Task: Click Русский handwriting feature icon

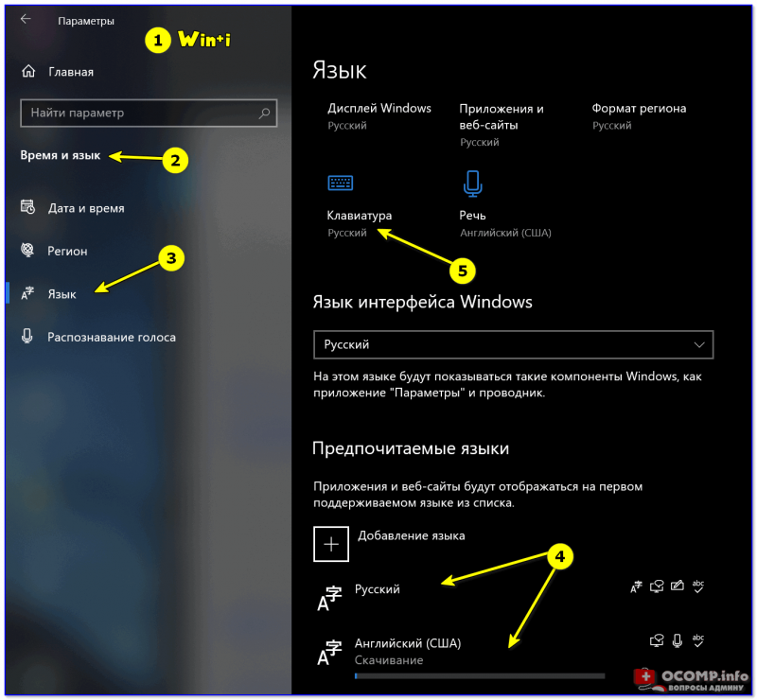Action: (678, 586)
